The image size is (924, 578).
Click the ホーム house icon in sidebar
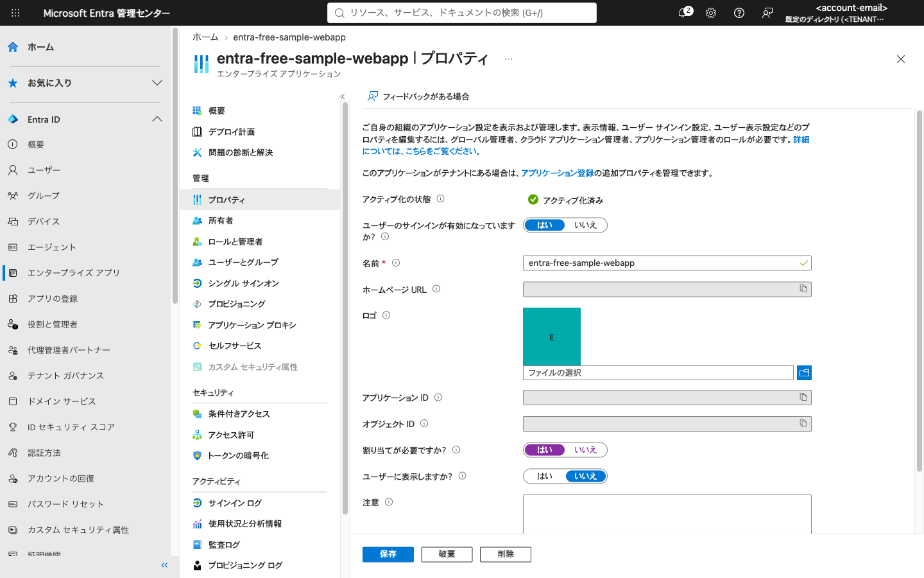click(x=13, y=47)
